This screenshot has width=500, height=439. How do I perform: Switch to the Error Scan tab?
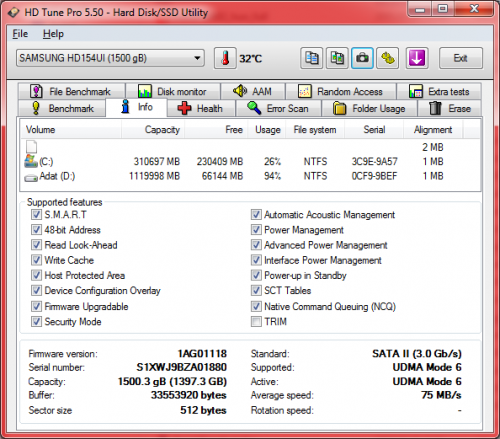pos(278,108)
